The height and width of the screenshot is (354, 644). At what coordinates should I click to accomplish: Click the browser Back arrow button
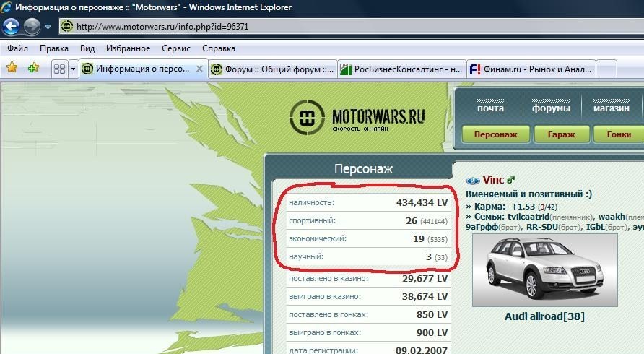(x=11, y=27)
